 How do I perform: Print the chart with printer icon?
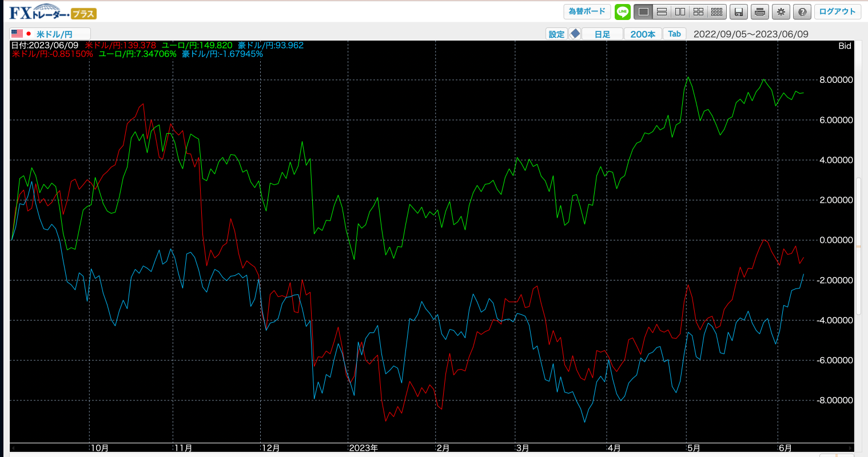tap(759, 11)
